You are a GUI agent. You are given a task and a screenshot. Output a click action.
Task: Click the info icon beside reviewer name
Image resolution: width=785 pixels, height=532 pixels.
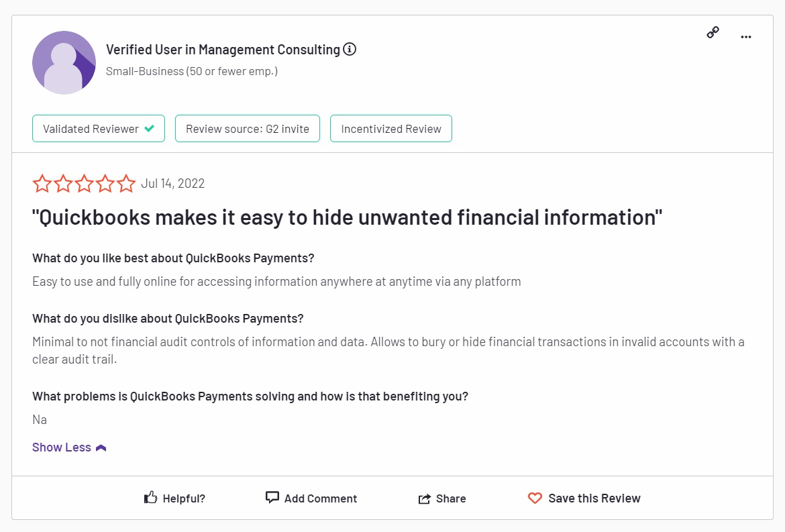[x=350, y=49]
